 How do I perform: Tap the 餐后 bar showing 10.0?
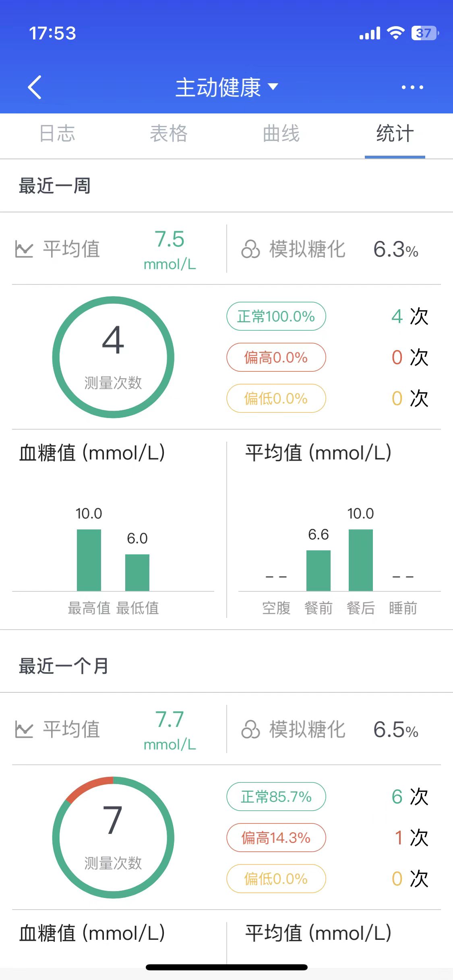(360, 560)
